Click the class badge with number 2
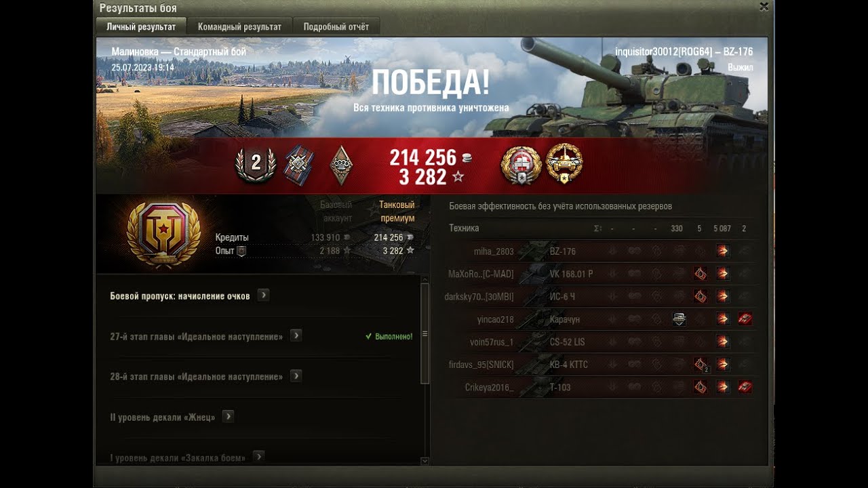Viewport: 868px width, 488px height. (x=256, y=163)
